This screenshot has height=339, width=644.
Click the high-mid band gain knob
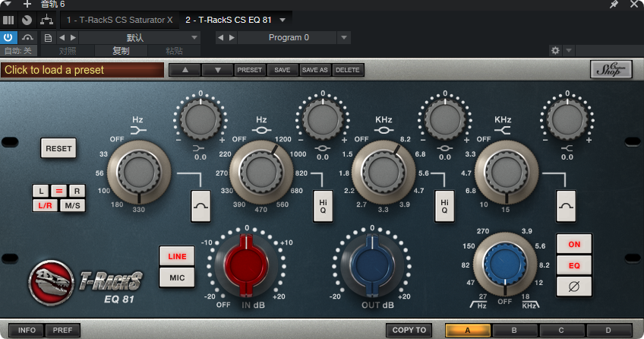(445, 119)
